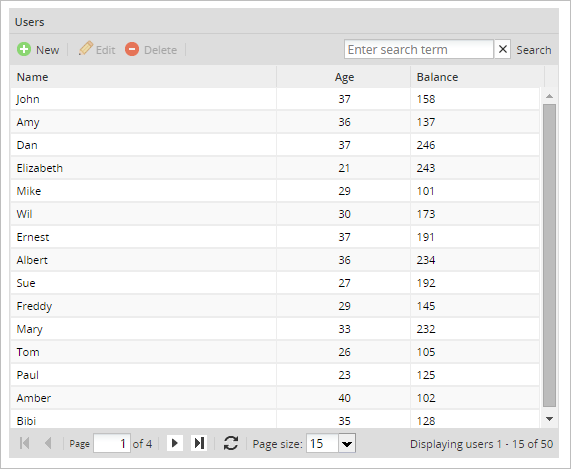Click the green New user icon
The height and width of the screenshot is (469, 571).
24,49
